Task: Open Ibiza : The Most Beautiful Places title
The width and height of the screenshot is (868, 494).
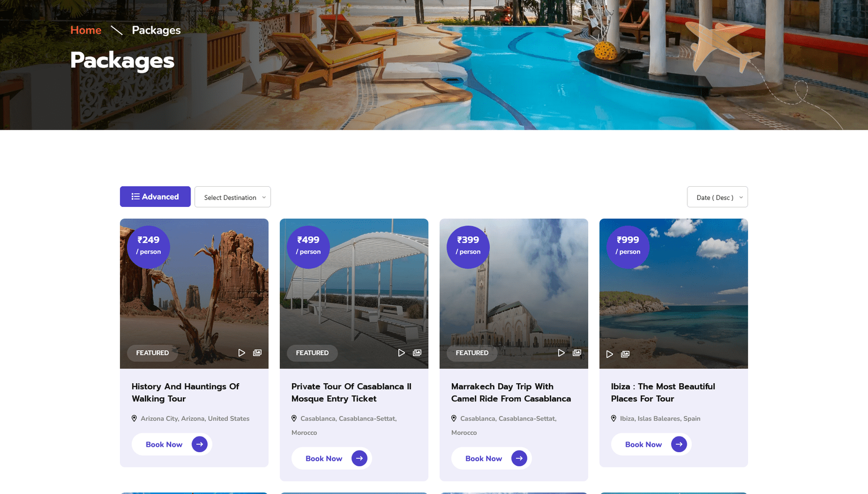Action: tap(662, 392)
